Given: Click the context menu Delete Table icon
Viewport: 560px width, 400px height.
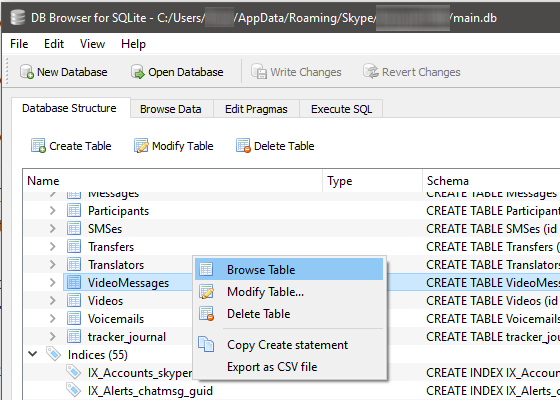Looking at the screenshot, I should [x=207, y=314].
